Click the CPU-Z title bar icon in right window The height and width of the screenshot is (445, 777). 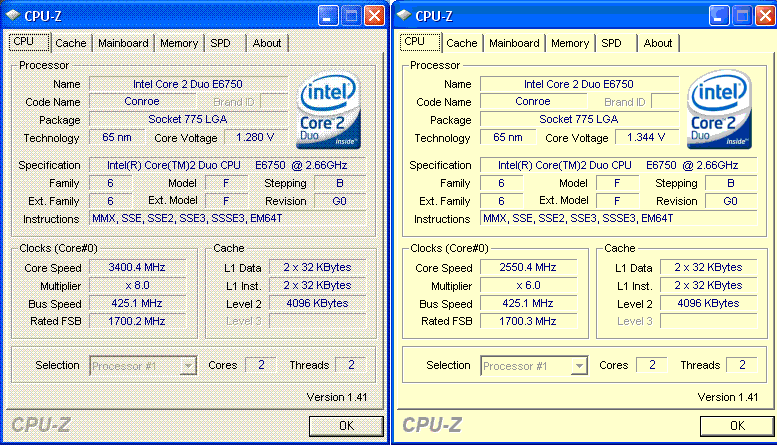coord(404,15)
